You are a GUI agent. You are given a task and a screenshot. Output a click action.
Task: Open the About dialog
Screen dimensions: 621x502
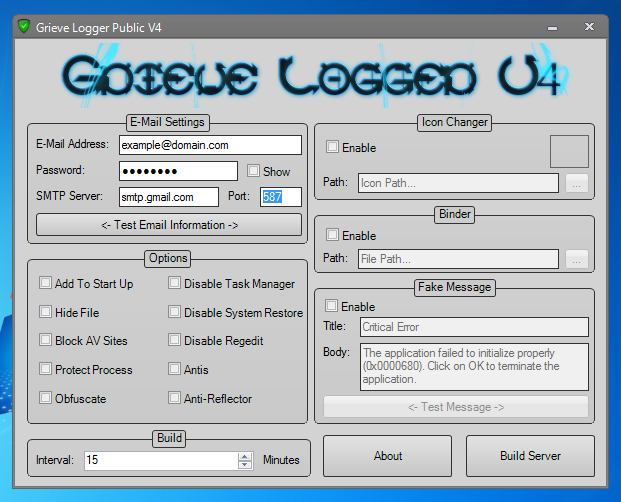[x=387, y=456]
